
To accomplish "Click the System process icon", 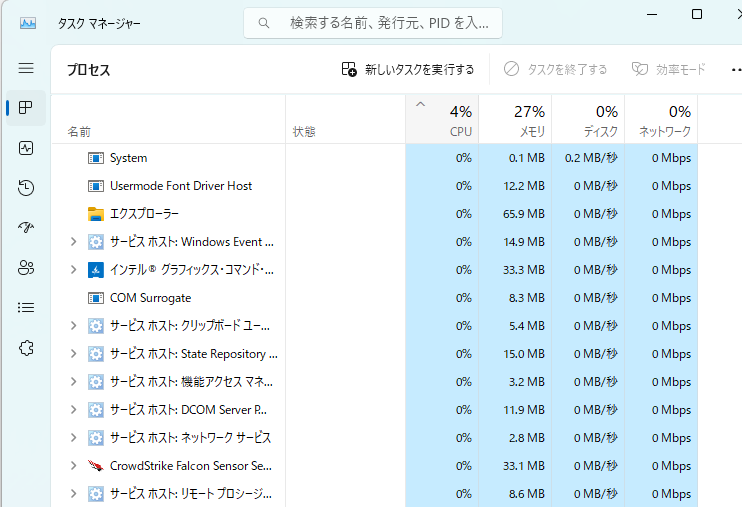I will pyautogui.click(x=96, y=158).
